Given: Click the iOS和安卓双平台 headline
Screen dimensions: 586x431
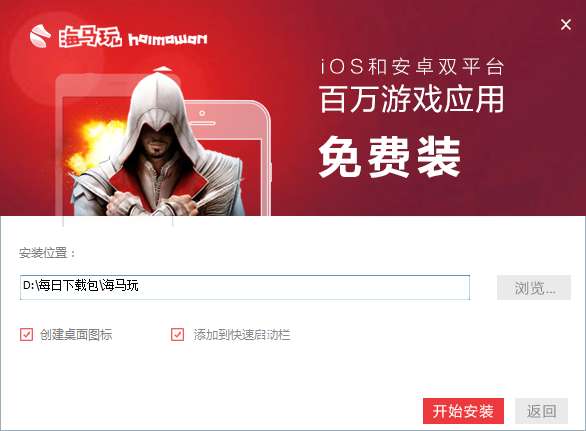Looking at the screenshot, I should pos(412,67).
